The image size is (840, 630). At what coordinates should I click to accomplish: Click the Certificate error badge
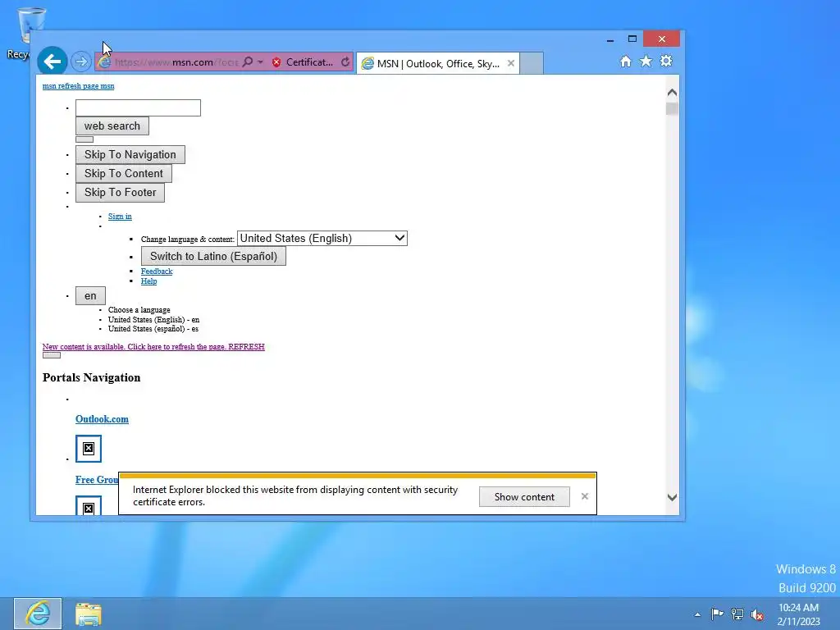point(303,62)
